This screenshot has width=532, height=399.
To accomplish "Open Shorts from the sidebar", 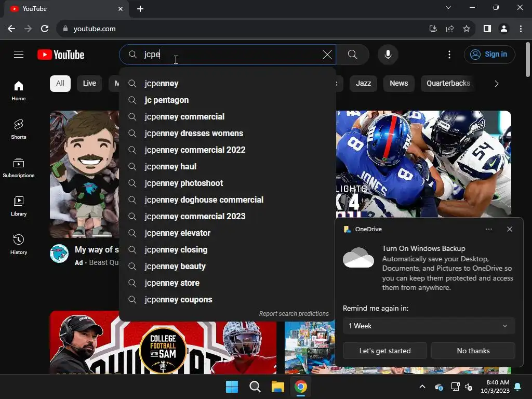I will click(x=19, y=129).
